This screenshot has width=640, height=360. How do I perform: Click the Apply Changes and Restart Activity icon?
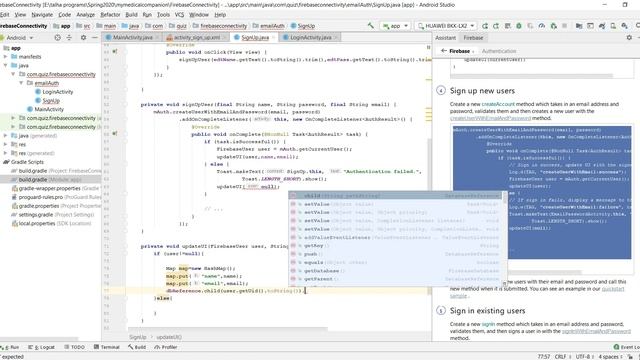(496, 26)
